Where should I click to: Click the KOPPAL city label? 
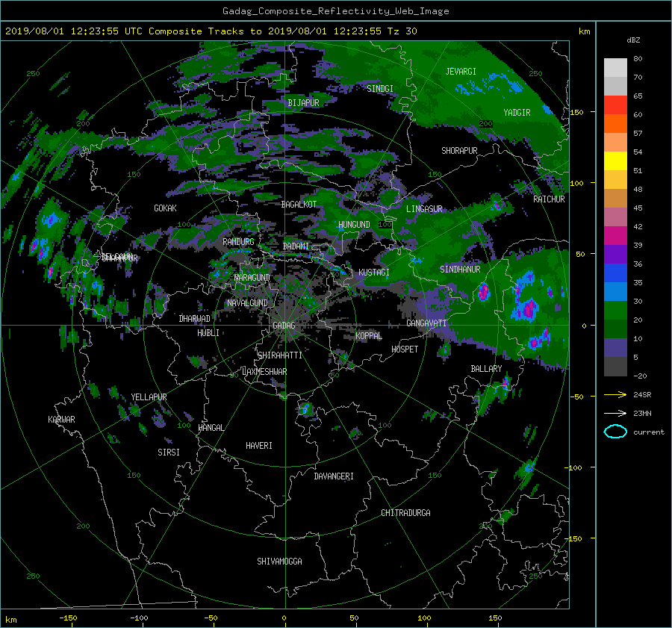tap(369, 336)
